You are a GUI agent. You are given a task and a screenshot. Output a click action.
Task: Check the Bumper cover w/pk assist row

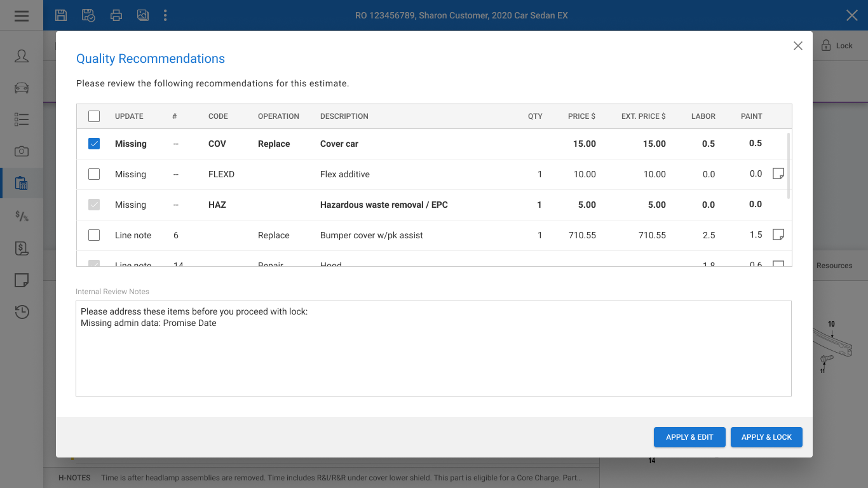[94, 235]
